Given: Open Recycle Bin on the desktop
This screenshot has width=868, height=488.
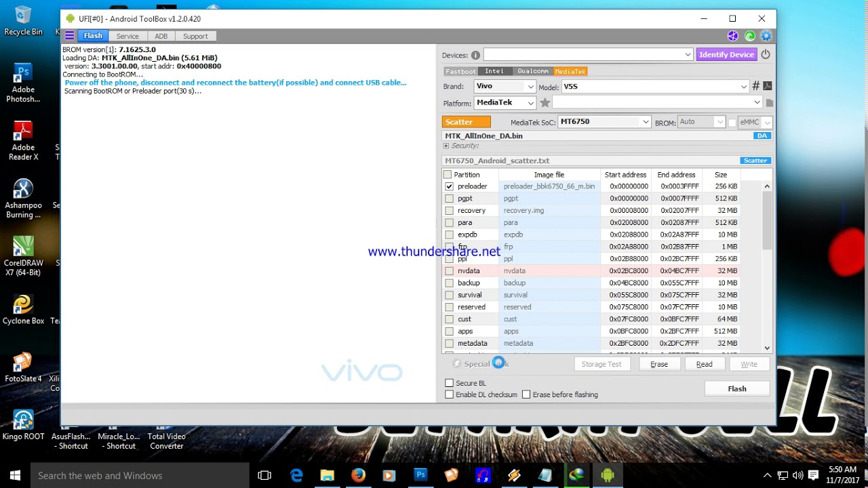Looking at the screenshot, I should tap(23, 20).
